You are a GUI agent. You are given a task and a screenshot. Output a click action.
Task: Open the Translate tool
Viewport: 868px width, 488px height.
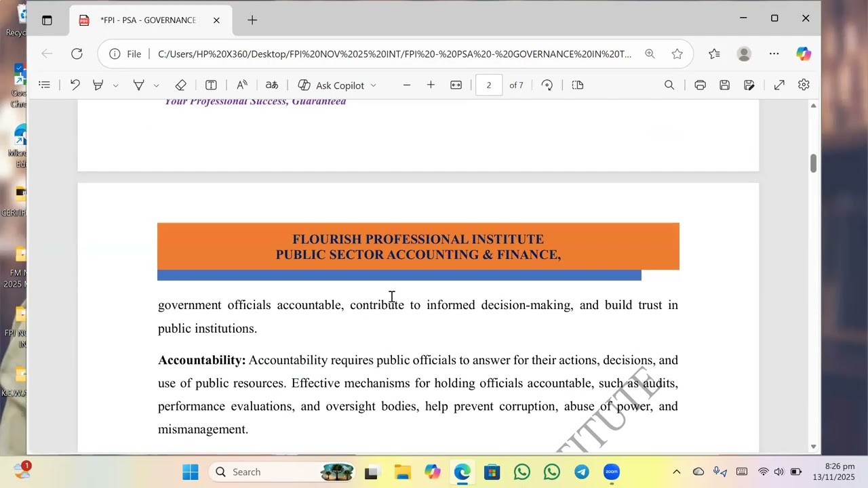(272, 85)
